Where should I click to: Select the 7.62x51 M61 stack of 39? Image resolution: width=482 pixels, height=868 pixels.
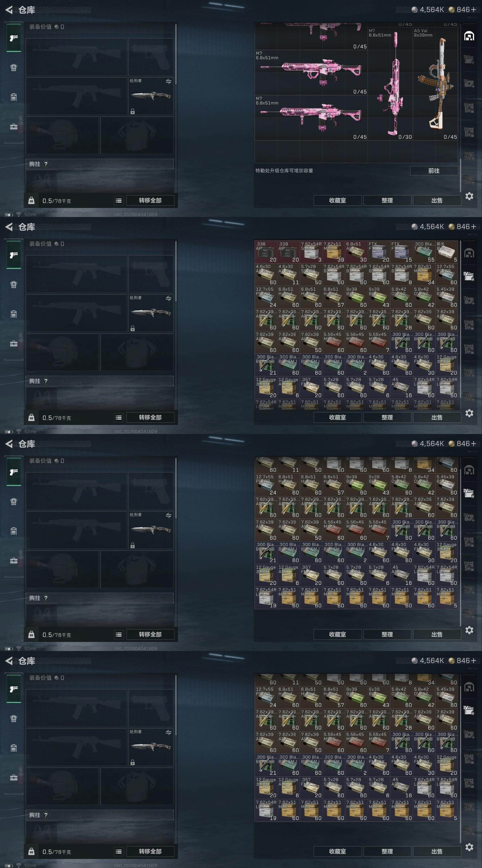[x=333, y=252]
